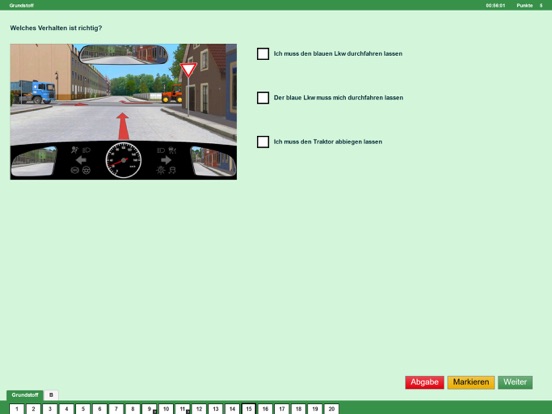Click the red Abgabe button
Image resolution: width=552 pixels, height=414 pixels.
[x=424, y=382]
